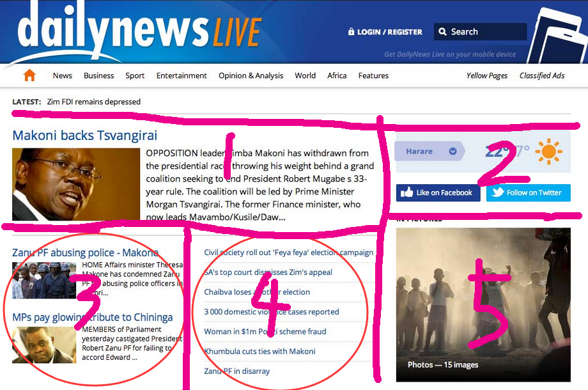Image resolution: width=588 pixels, height=390 pixels.
Task: Open 'Zanu PF in disarray' headline
Action: pyautogui.click(x=237, y=371)
